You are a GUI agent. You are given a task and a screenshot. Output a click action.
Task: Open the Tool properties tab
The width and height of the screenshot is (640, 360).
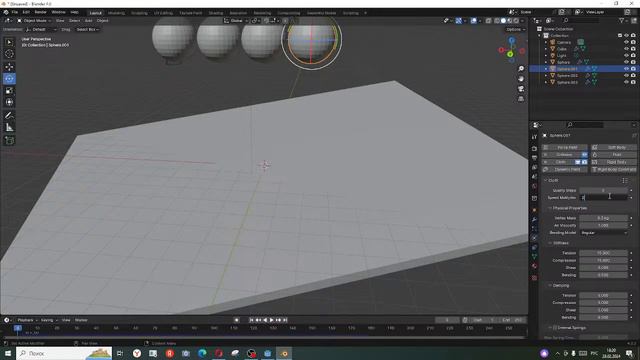coord(534,137)
